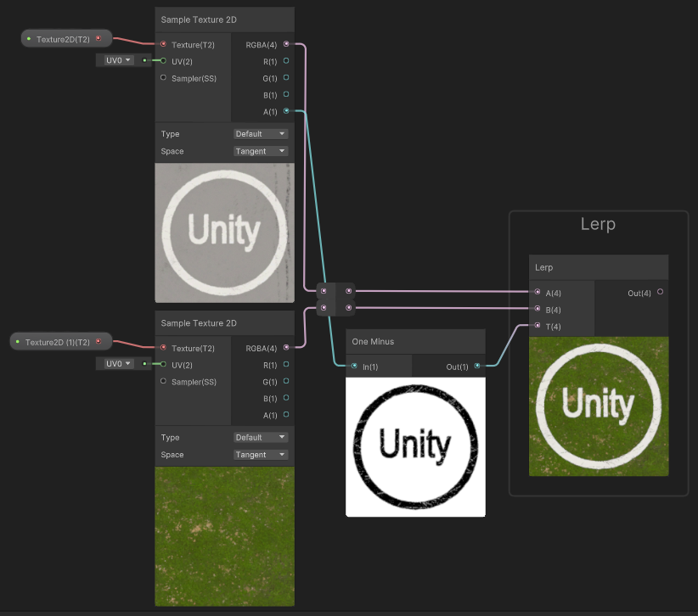Viewport: 698px width, 616px height.
Task: Open the Space dropdown of bottom Sample Texture 2D
Action: [261, 455]
